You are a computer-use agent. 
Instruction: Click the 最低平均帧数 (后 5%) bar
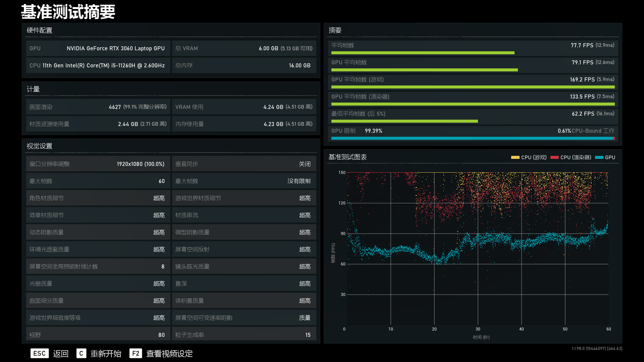(404, 121)
